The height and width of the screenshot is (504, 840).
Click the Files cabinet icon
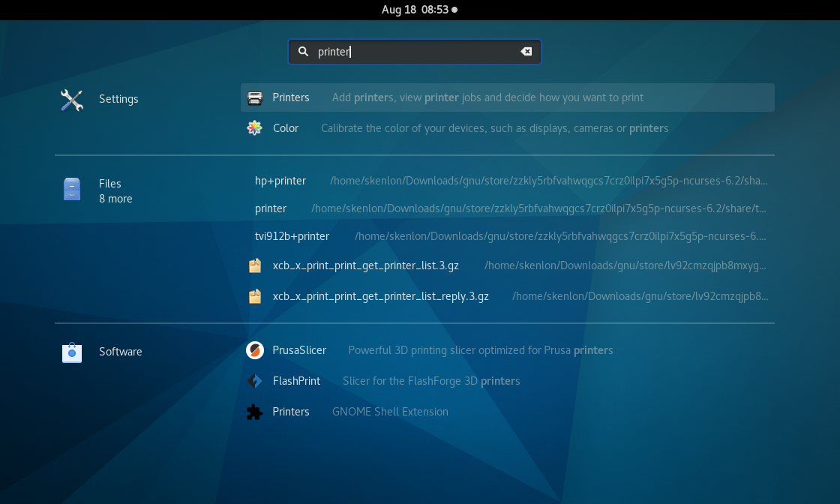[x=72, y=189]
